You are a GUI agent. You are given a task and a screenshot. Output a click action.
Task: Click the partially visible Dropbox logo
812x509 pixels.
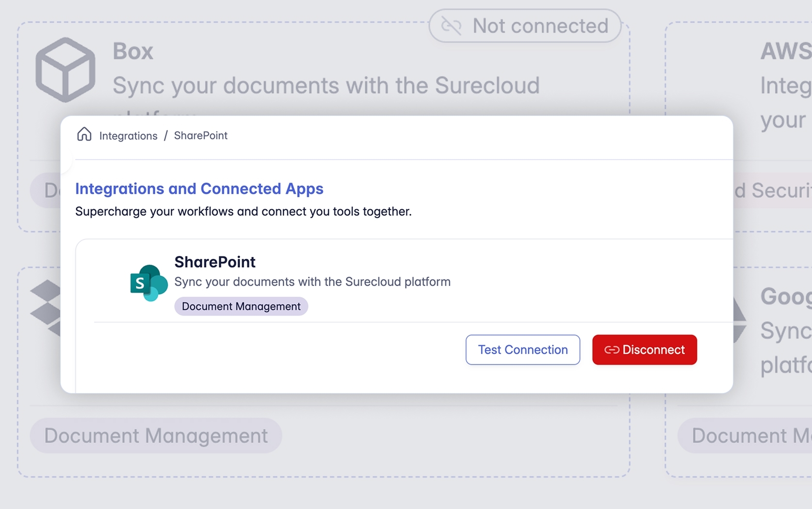point(47,308)
